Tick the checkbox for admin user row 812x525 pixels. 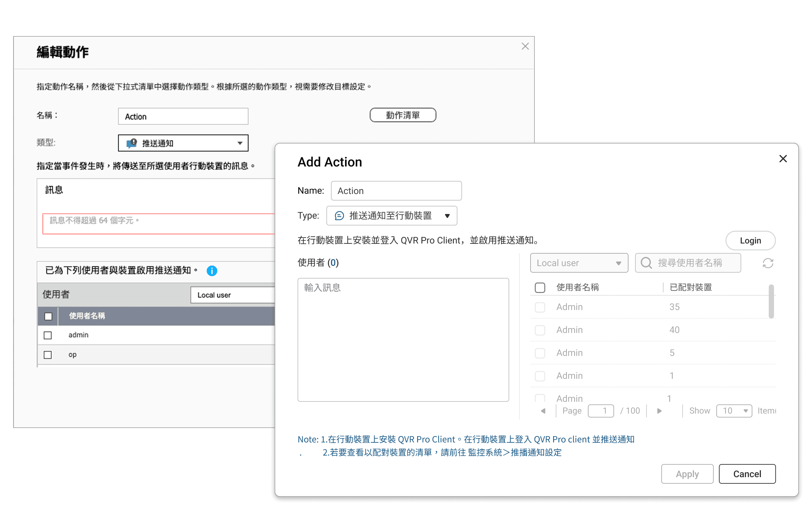[48, 336]
